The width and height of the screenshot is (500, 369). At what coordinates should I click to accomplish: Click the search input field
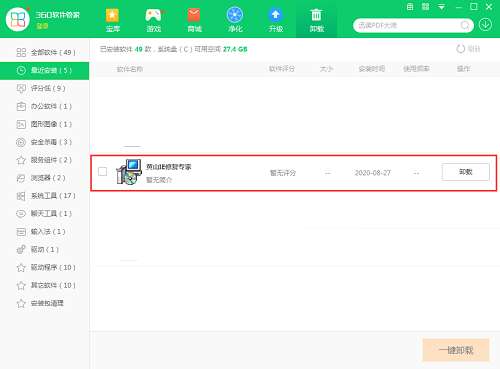pos(408,25)
